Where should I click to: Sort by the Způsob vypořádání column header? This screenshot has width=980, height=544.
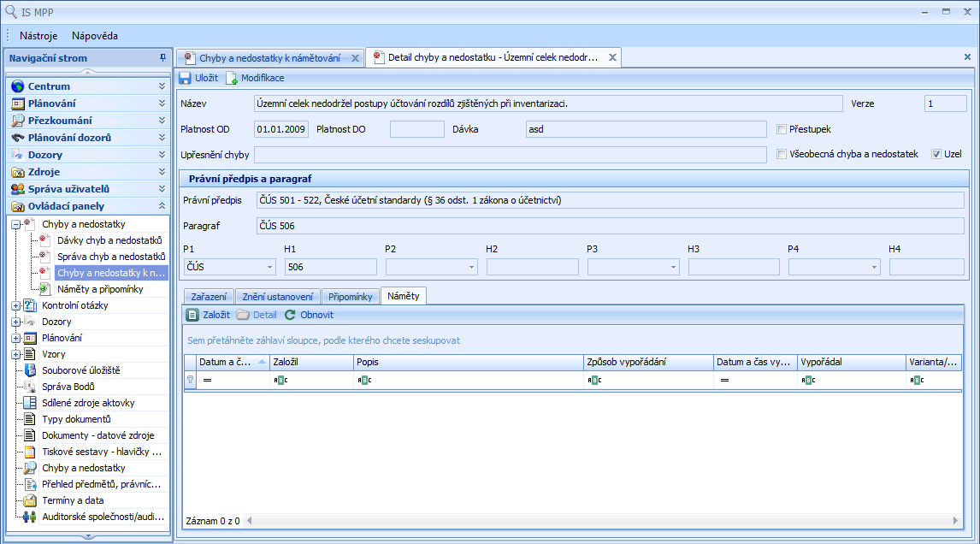pos(648,362)
